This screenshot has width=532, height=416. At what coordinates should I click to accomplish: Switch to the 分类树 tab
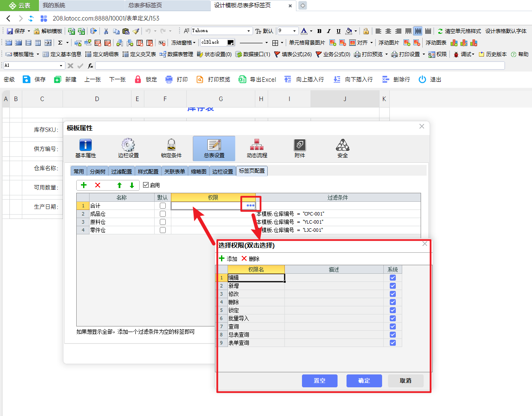tap(98, 171)
